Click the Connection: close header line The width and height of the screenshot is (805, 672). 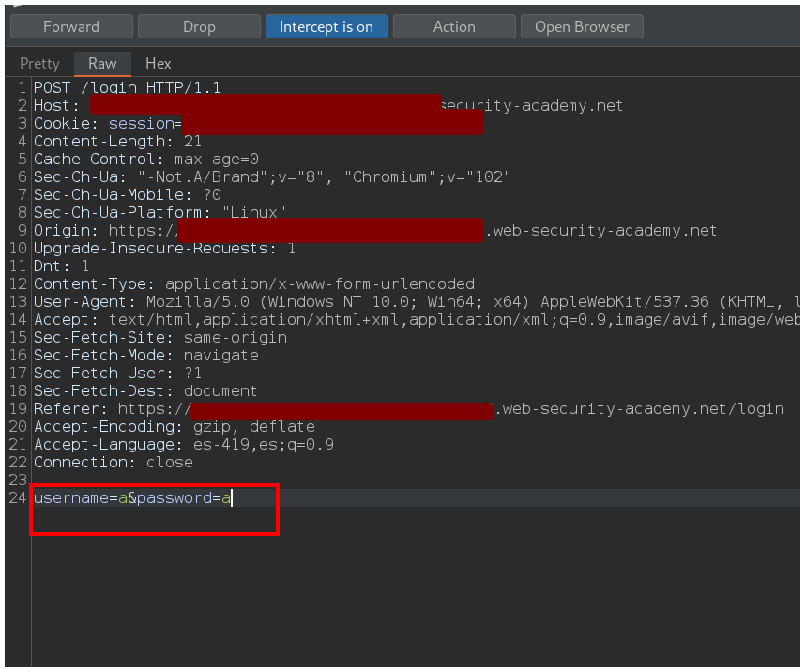point(113,463)
